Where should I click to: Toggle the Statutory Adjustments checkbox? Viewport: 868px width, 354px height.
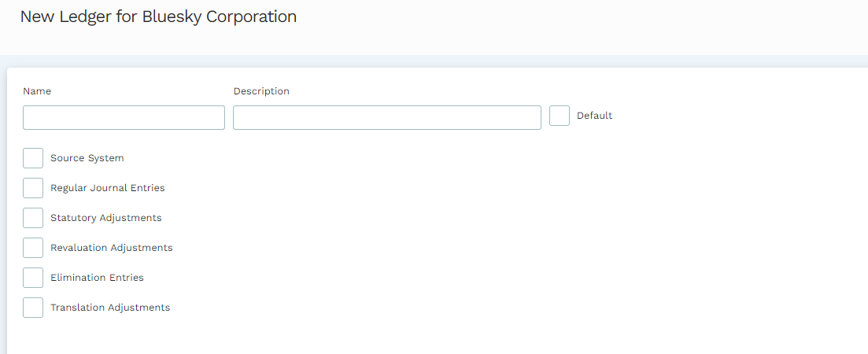[x=33, y=218]
